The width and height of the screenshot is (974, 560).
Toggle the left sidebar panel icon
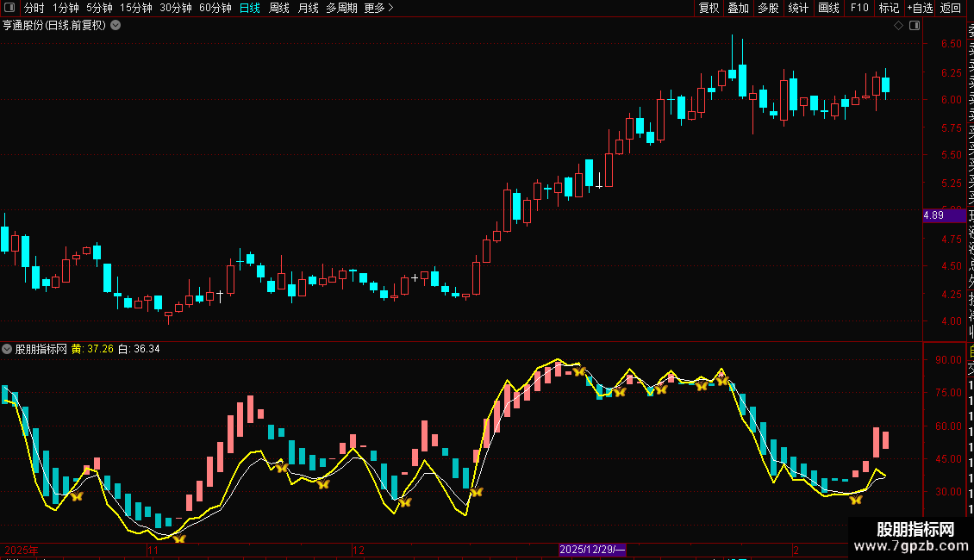click(x=9, y=8)
